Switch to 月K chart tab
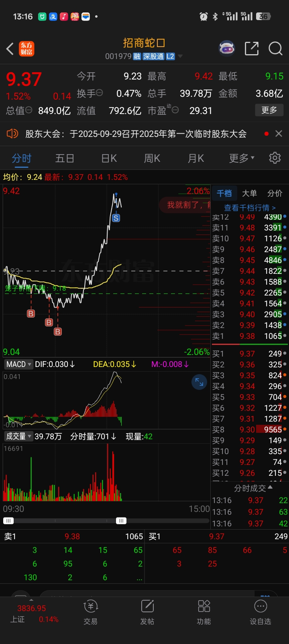Viewport: 289px width, 644px height. 196,158
